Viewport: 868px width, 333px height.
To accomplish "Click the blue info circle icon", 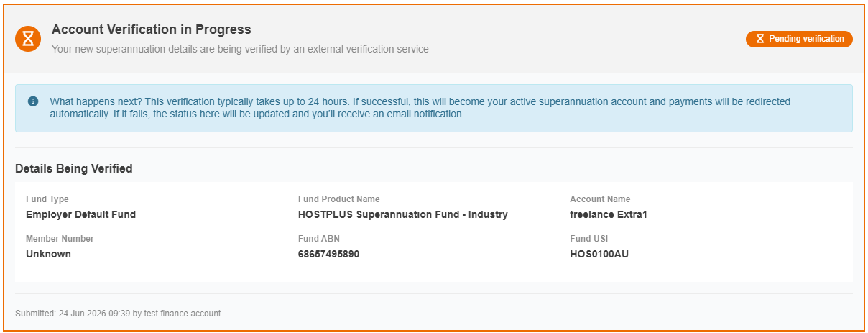I will coord(33,101).
